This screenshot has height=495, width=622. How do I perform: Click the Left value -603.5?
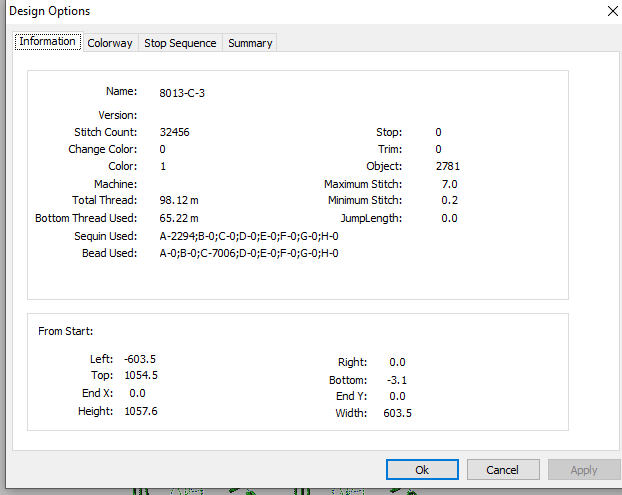point(140,359)
